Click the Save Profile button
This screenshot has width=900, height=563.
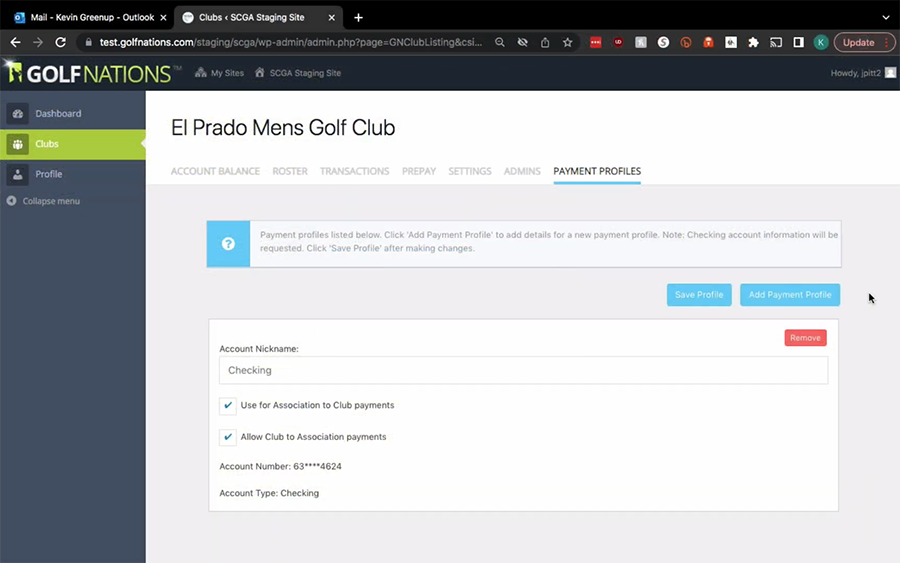(x=699, y=294)
